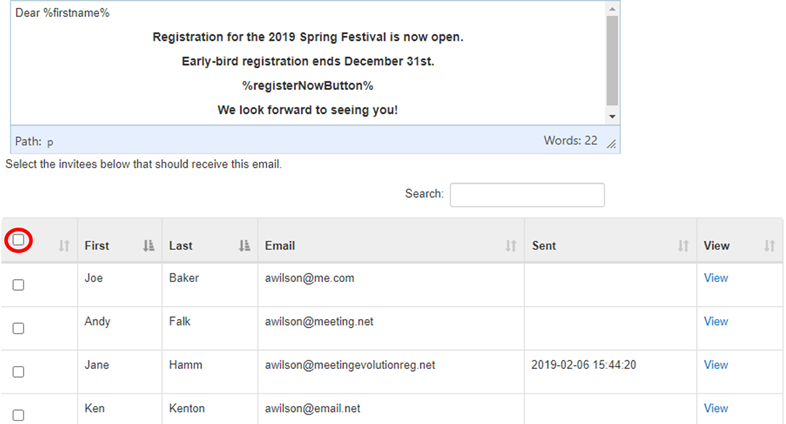
Task: Click inside the Search input field
Action: click(x=527, y=194)
